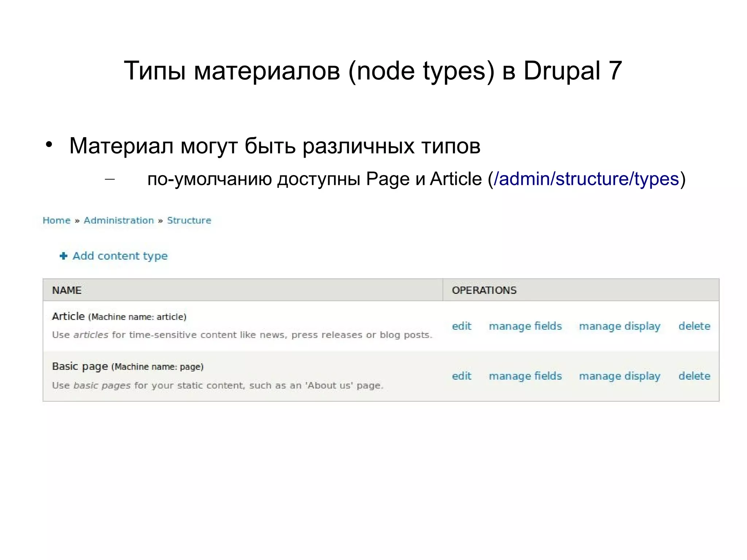Click the NAME column header
Viewport: 747px width, 560px height.
(x=67, y=290)
